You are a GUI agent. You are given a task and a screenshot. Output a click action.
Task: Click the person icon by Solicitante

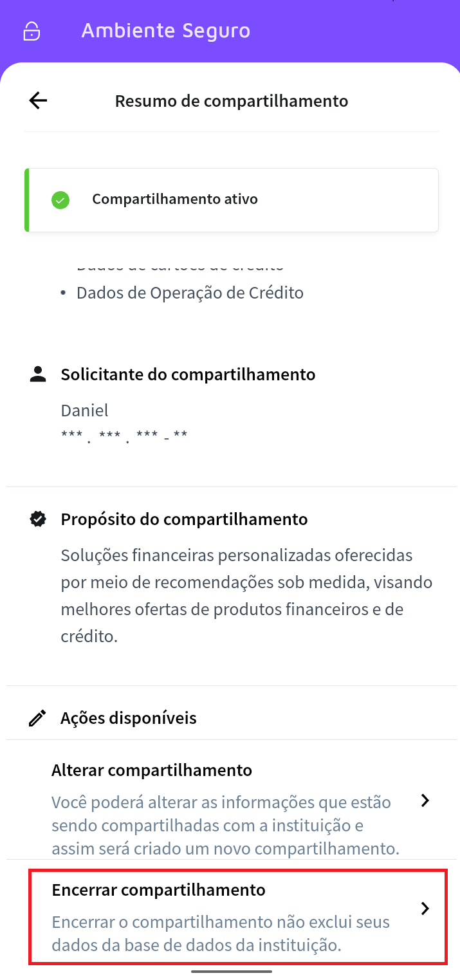click(38, 374)
